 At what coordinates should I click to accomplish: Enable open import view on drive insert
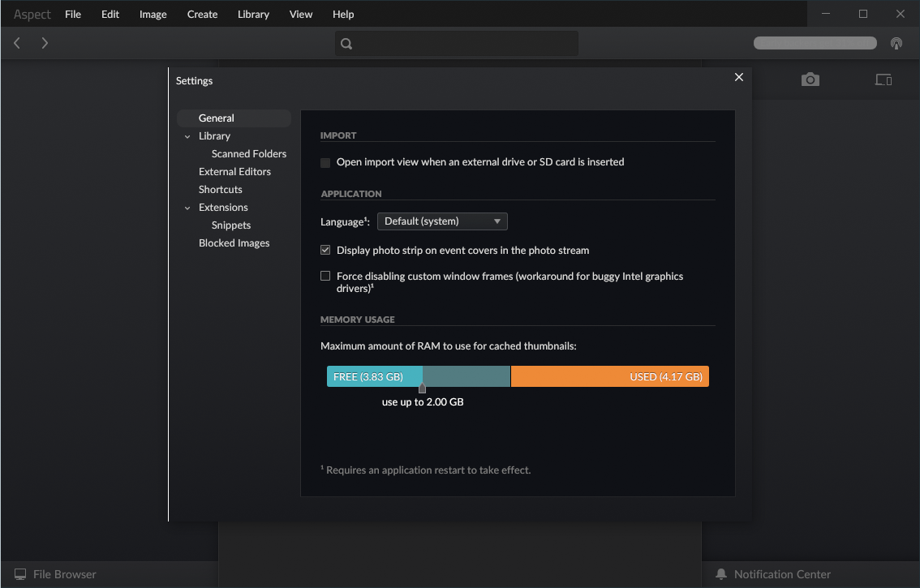pos(325,162)
